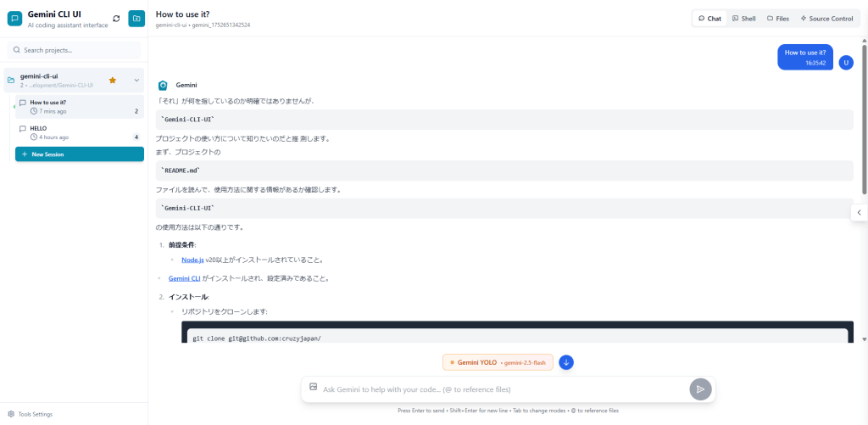The height and width of the screenshot is (425, 868).
Task: Expand the side panel arrow
Action: click(860, 212)
